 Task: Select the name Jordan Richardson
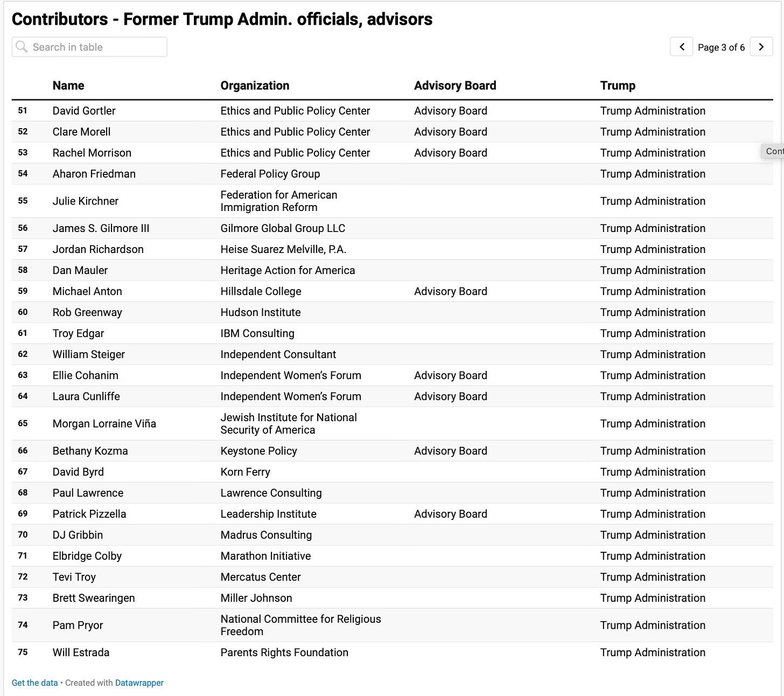(x=98, y=249)
